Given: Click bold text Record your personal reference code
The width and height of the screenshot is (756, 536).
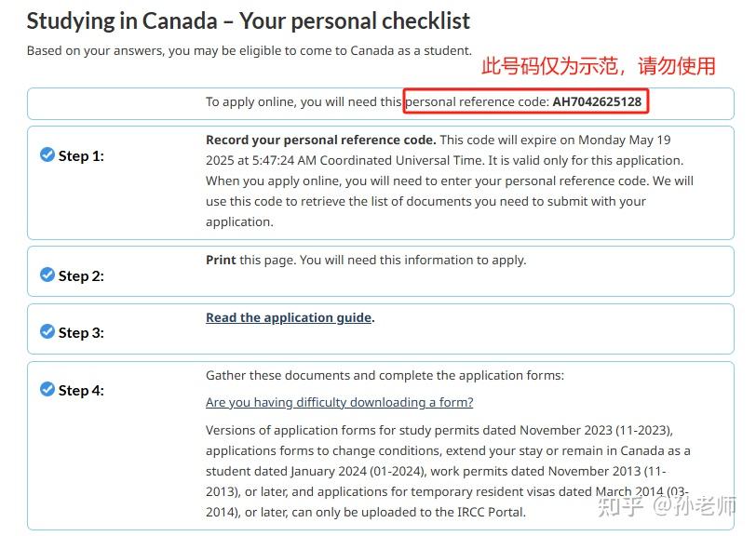Looking at the screenshot, I should point(320,140).
